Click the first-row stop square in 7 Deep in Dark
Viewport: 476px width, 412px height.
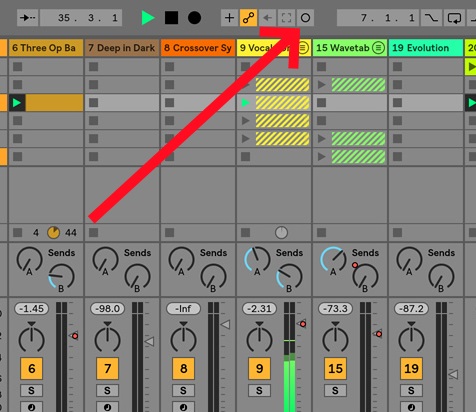[x=94, y=67]
